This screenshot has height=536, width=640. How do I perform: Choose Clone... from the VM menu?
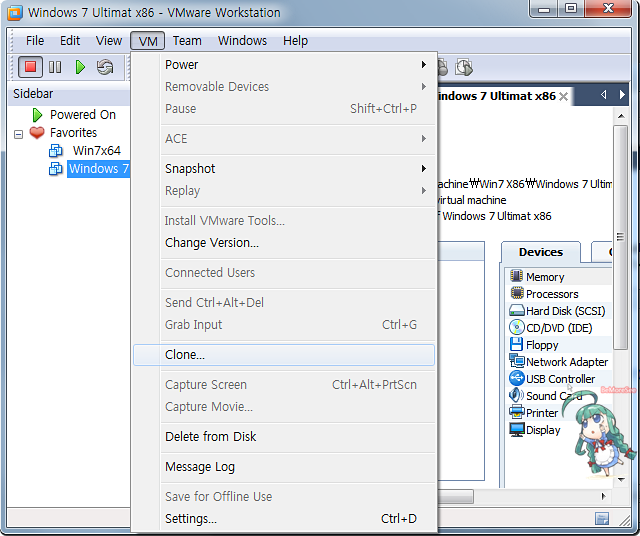tap(284, 355)
